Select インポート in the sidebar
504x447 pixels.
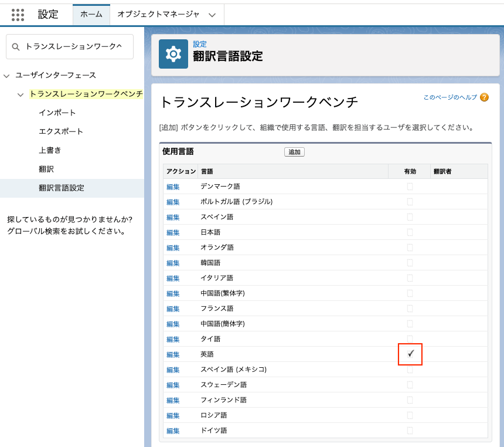coord(57,113)
